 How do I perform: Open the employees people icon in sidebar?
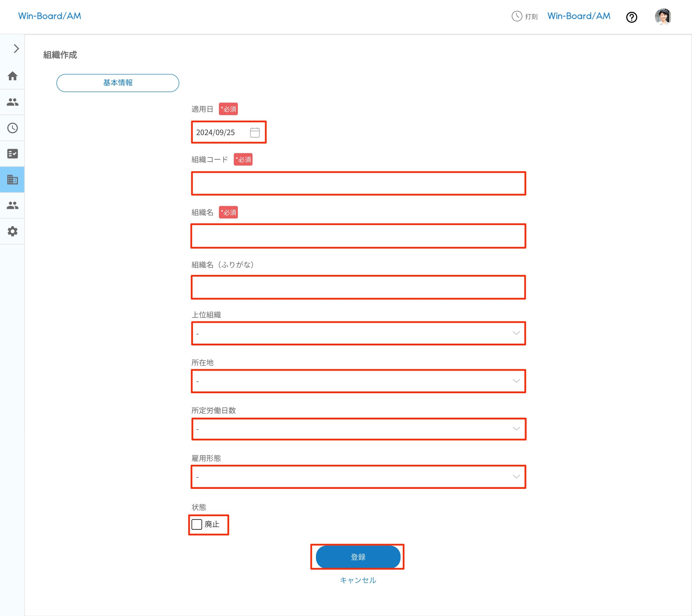[x=12, y=102]
